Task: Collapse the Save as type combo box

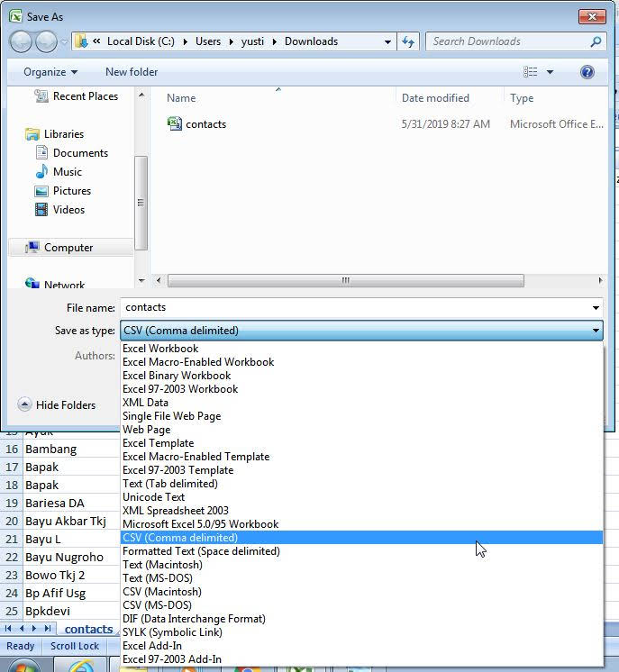Action: [362, 331]
